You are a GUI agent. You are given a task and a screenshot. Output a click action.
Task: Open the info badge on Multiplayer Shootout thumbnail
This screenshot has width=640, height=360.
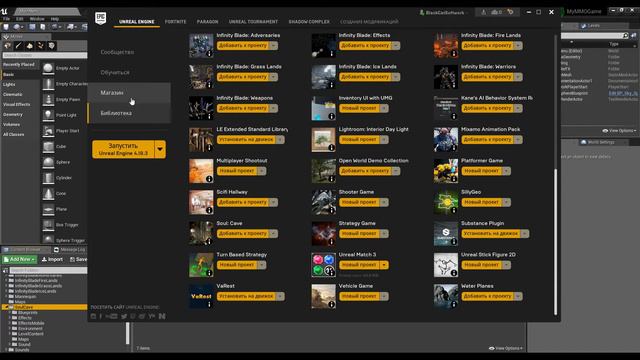pyautogui.click(x=209, y=179)
